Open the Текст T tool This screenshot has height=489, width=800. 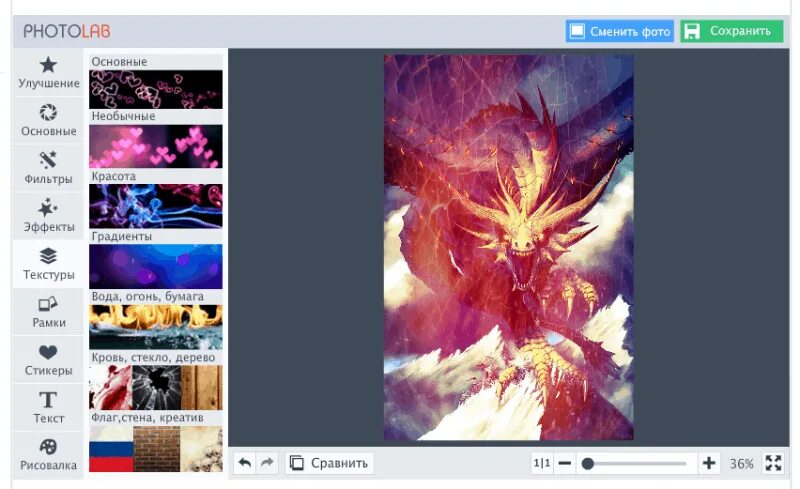pos(48,407)
